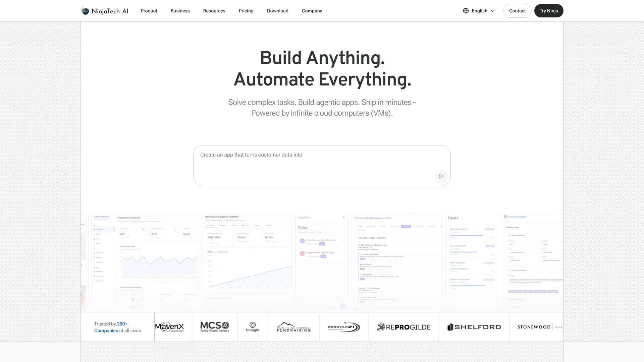Screen dimensions: 644x362
Task: Click the Contact button
Action: pyautogui.click(x=517, y=11)
